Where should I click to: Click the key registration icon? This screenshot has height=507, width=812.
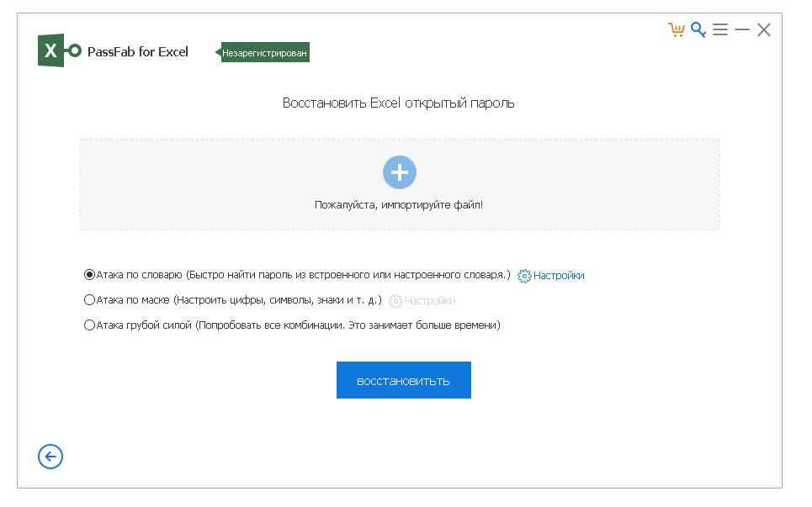(698, 29)
